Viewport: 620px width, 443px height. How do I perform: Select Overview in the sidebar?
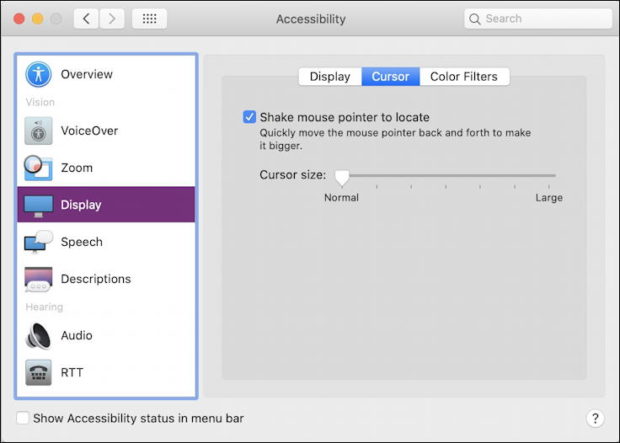point(106,74)
